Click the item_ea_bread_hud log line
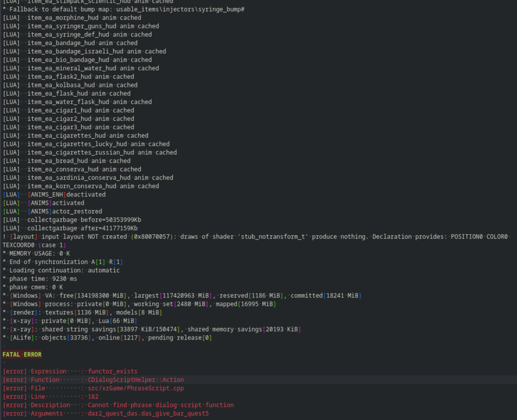 point(67,161)
